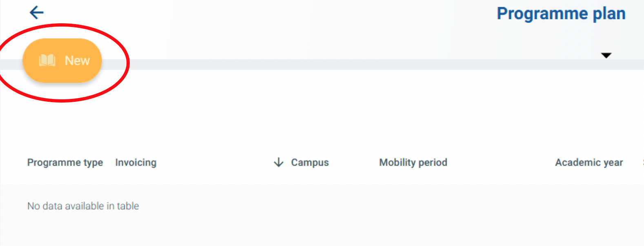The image size is (644, 246).
Task: Go back using the left arrow icon
Action: point(37,12)
